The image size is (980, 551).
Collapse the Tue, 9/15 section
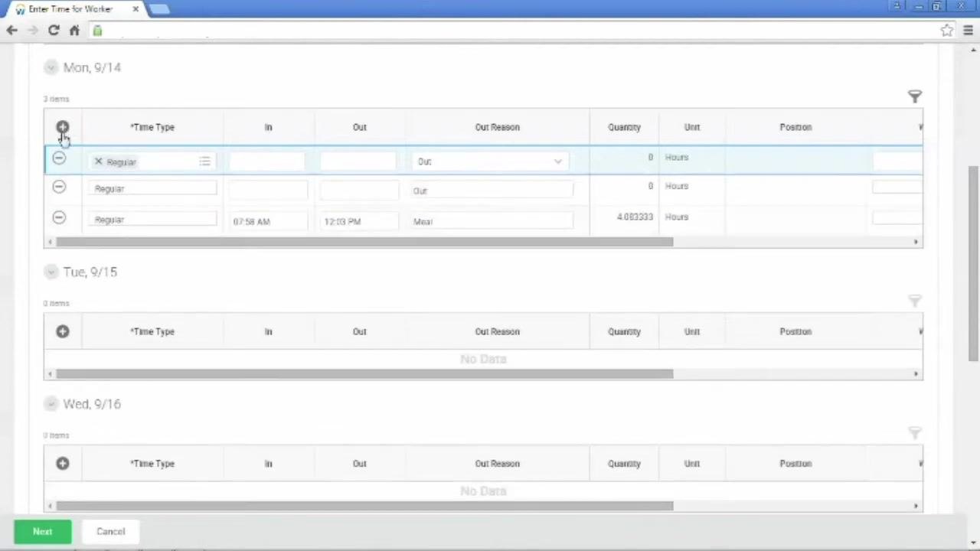(x=51, y=272)
